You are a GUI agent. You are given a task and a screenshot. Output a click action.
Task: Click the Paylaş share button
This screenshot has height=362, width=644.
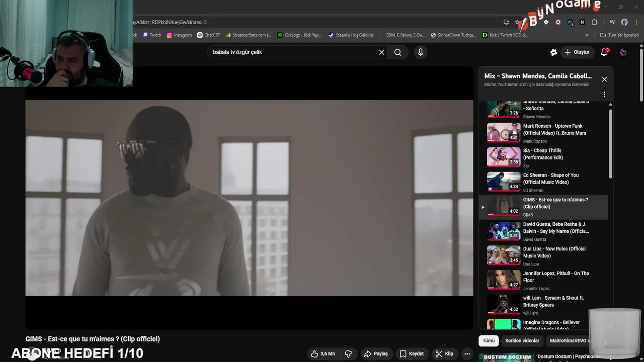(x=376, y=354)
